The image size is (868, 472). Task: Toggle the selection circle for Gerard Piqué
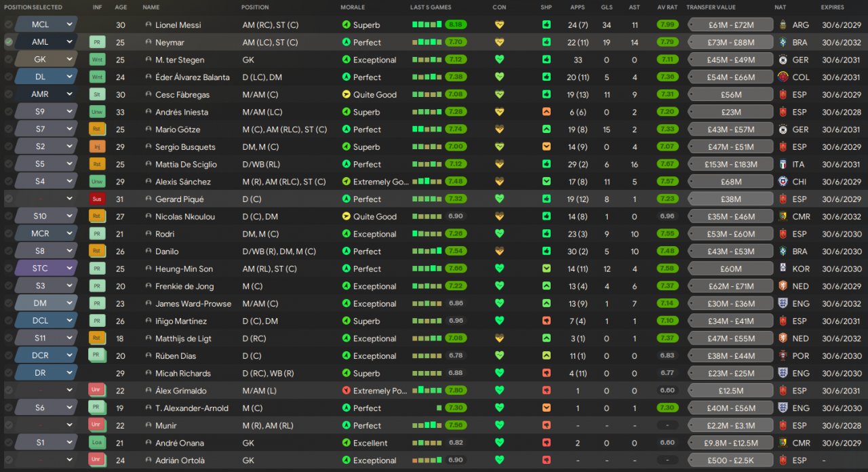point(8,199)
